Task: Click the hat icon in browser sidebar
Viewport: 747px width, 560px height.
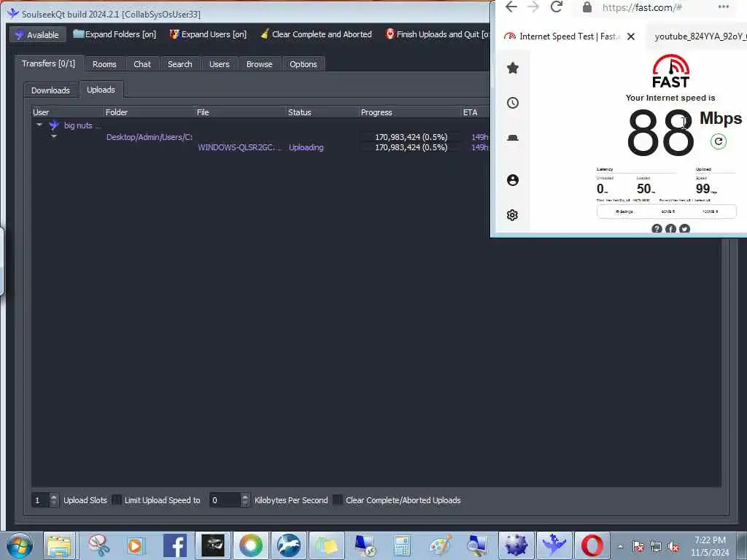Action: (513, 138)
